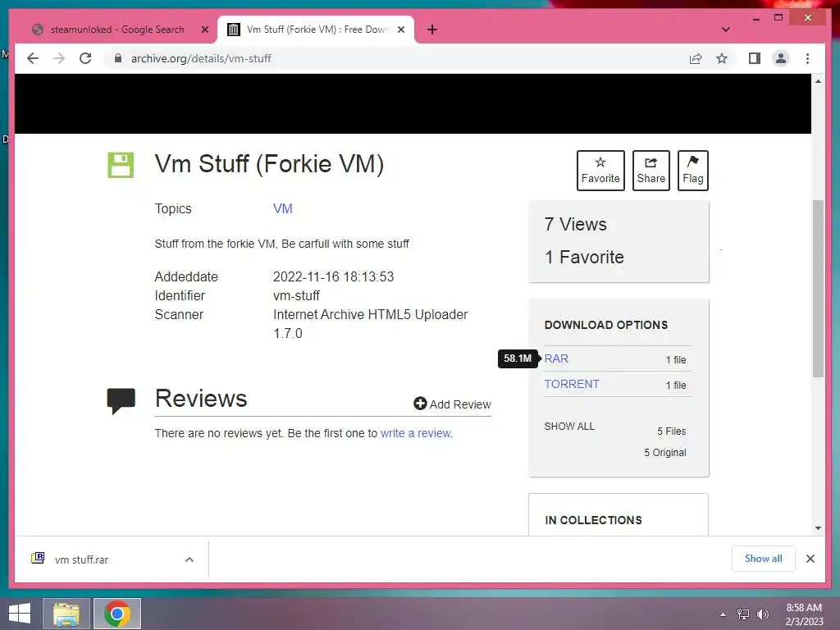Open the network tray icon

[743, 614]
